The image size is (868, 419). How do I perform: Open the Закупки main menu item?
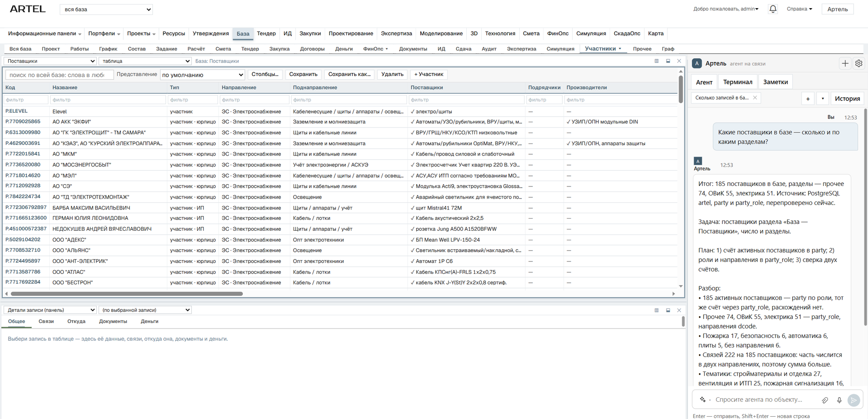point(310,33)
